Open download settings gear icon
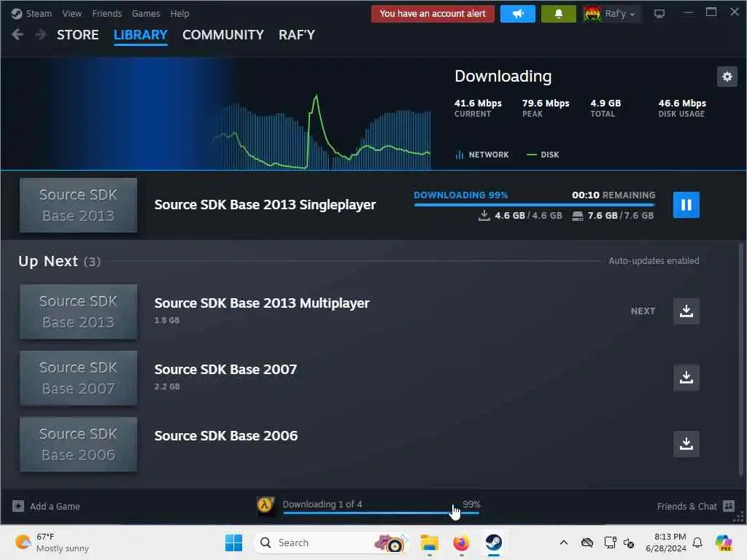Screen dimensions: 747x560 click(727, 77)
